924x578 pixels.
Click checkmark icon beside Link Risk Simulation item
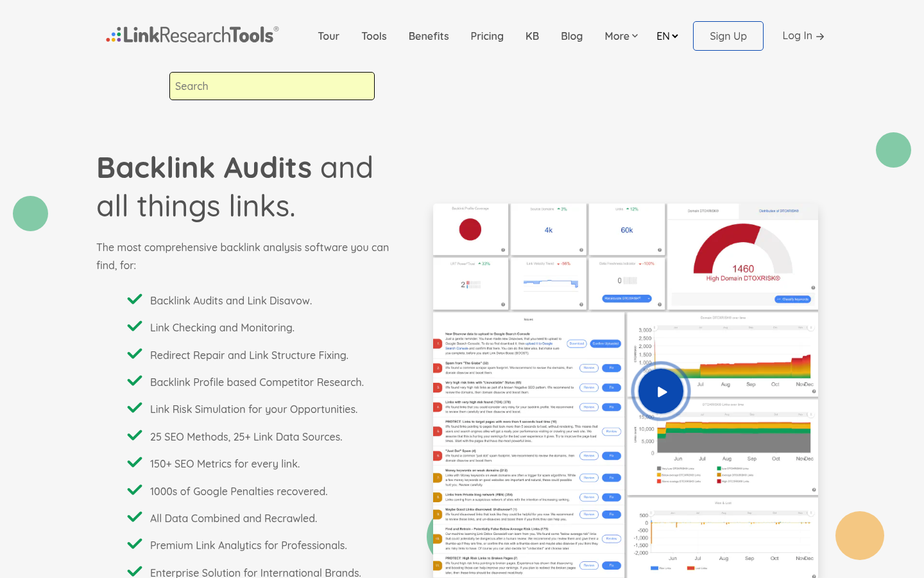click(135, 408)
